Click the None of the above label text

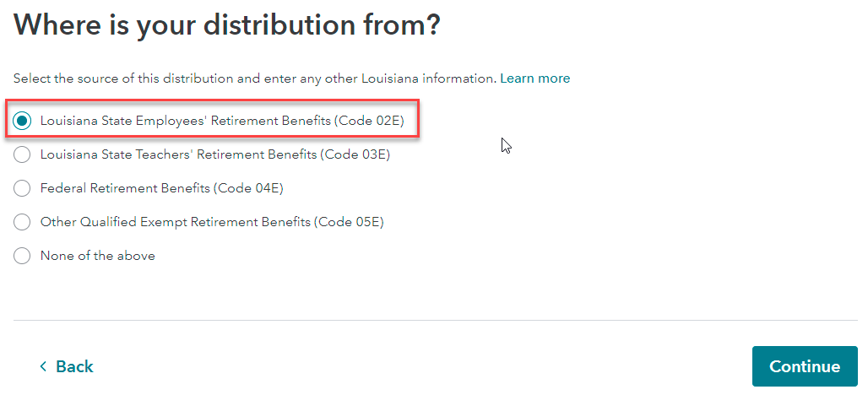pos(97,256)
